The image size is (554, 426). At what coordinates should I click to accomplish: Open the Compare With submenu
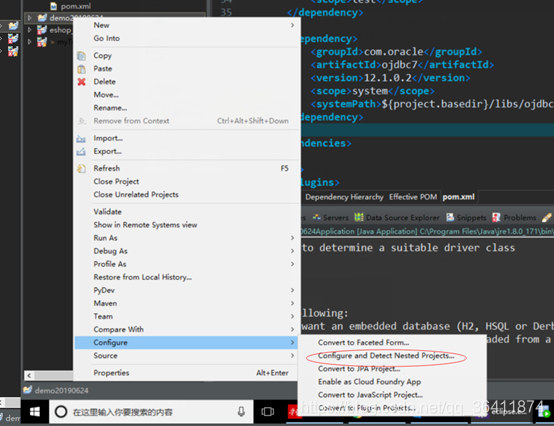pyautogui.click(x=187, y=330)
